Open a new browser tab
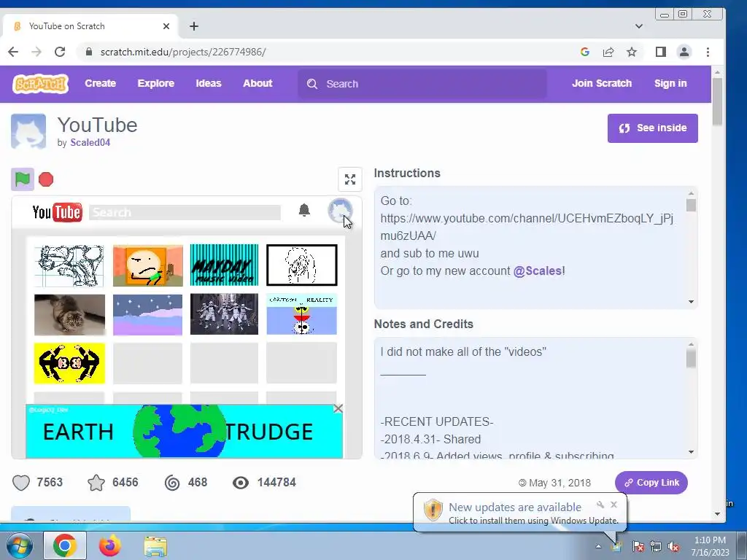The image size is (747, 560). pyautogui.click(x=194, y=26)
